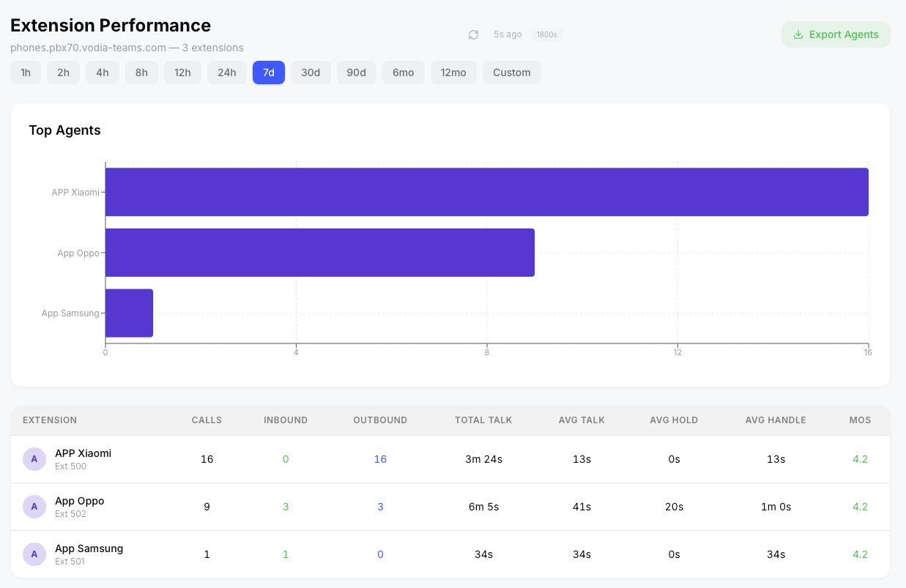906x588 pixels.
Task: Switch to the 30d tab
Action: pyautogui.click(x=311, y=72)
